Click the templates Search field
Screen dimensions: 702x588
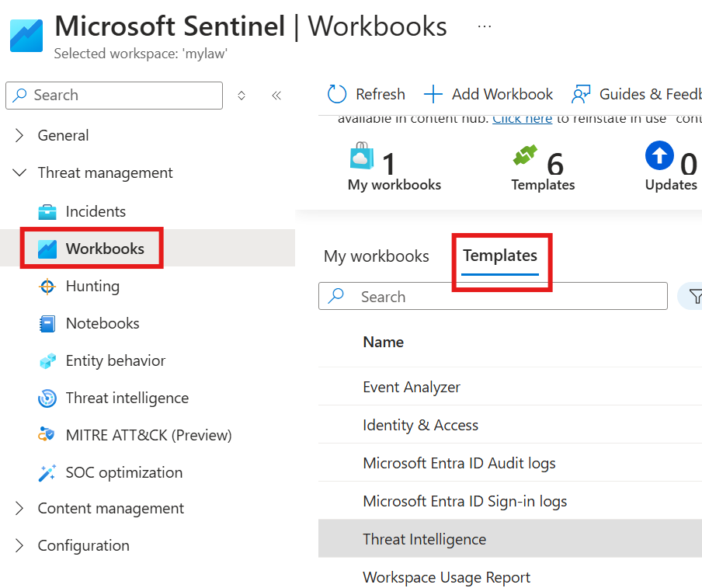493,296
